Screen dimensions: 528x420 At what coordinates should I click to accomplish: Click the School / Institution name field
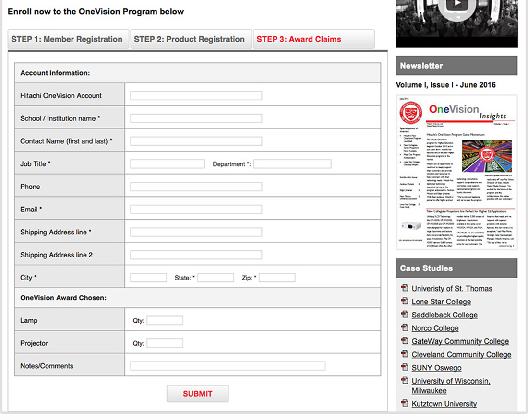(196, 118)
